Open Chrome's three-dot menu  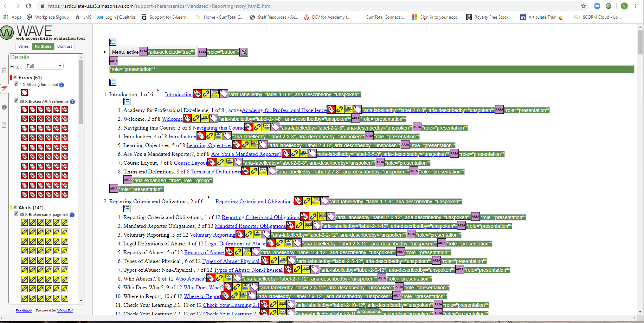636,6
